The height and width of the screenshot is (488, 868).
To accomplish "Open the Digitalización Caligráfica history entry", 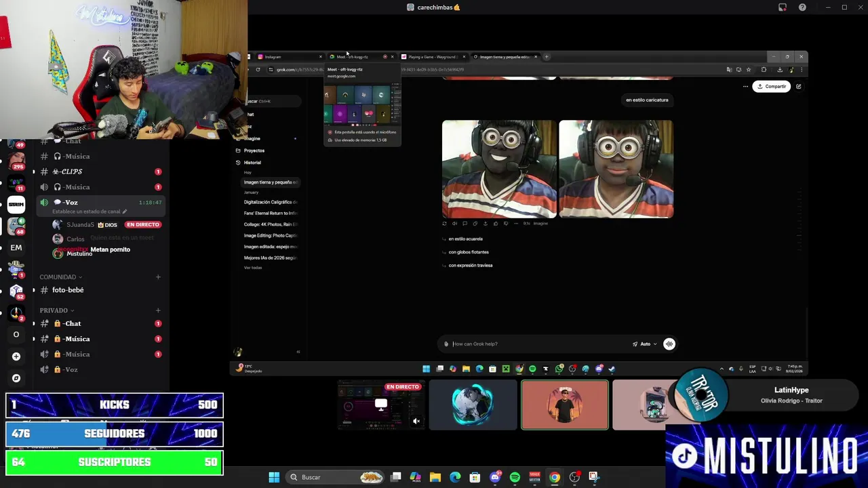I will tap(271, 202).
